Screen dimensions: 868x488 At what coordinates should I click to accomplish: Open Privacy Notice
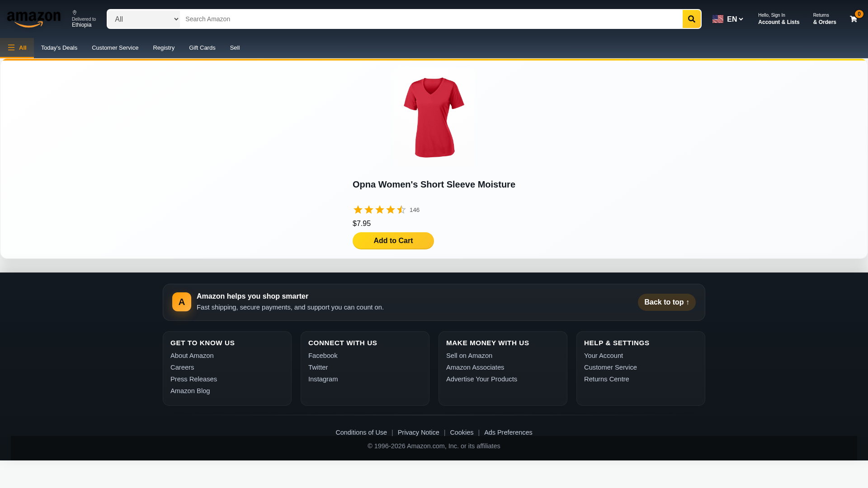tap(419, 432)
